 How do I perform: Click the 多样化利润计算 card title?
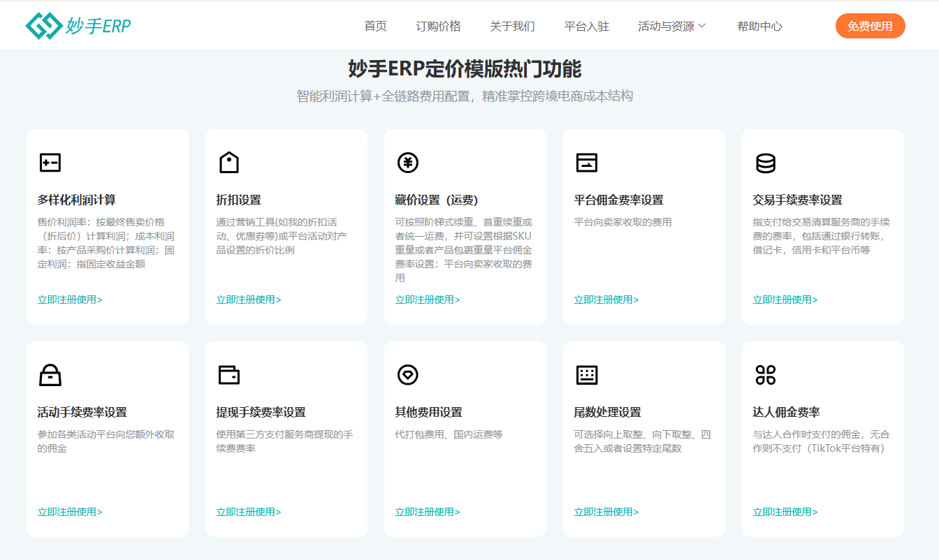(x=77, y=200)
